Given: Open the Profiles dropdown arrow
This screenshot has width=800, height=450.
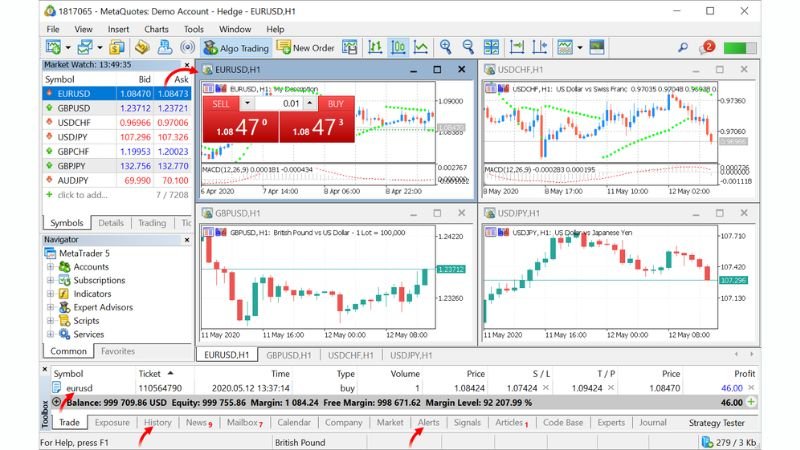Looking at the screenshot, I should pyautogui.click(x=99, y=48).
